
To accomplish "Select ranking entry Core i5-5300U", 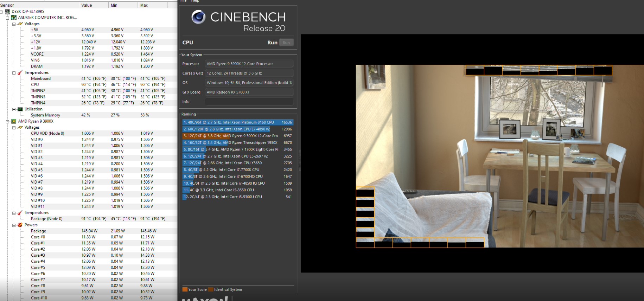I will click(x=238, y=197).
